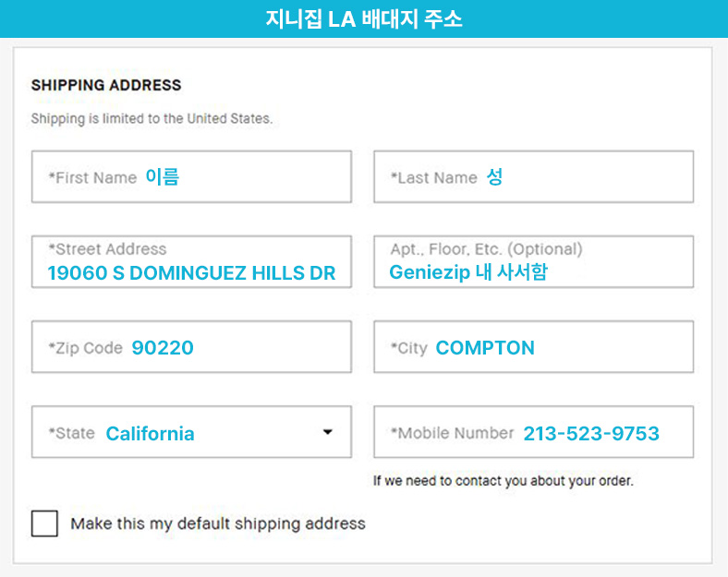Viewport: 728px width, 577px height.
Task: Click the Last Name input field
Action: pos(533,176)
